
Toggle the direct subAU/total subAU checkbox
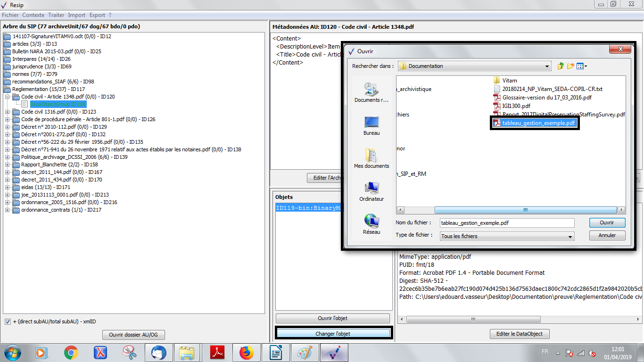tap(8, 321)
